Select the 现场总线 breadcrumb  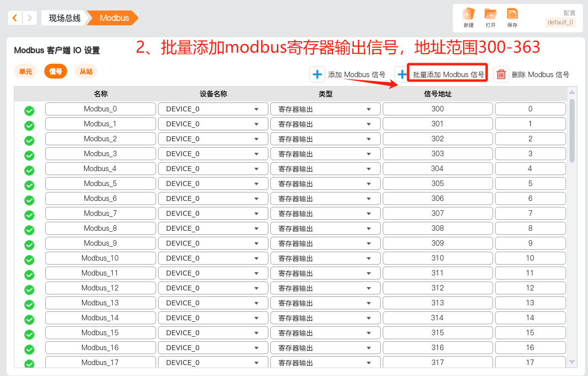(x=65, y=18)
